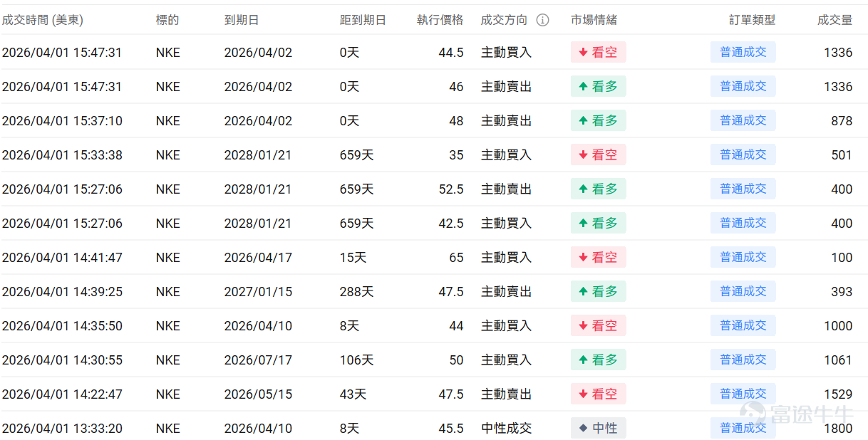Viewport: 868px width, 440px height.
Task: Click the info icon beside 成交方向 header
Action: click(542, 20)
